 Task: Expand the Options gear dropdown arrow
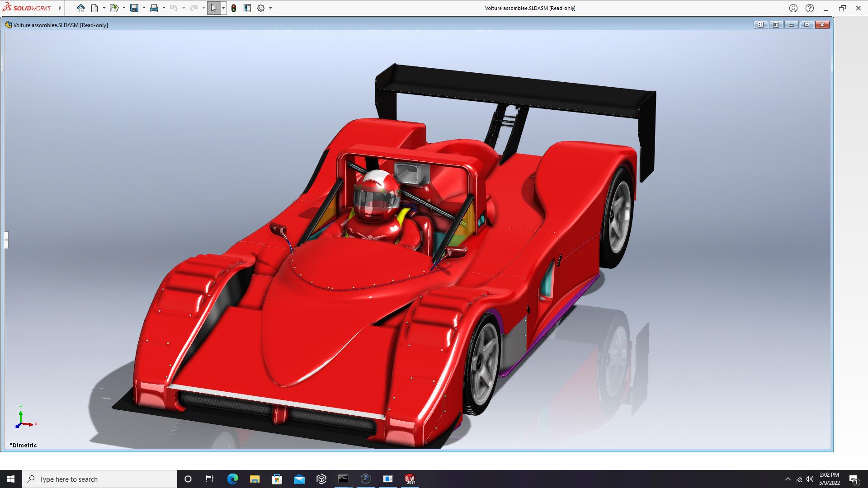[x=270, y=8]
